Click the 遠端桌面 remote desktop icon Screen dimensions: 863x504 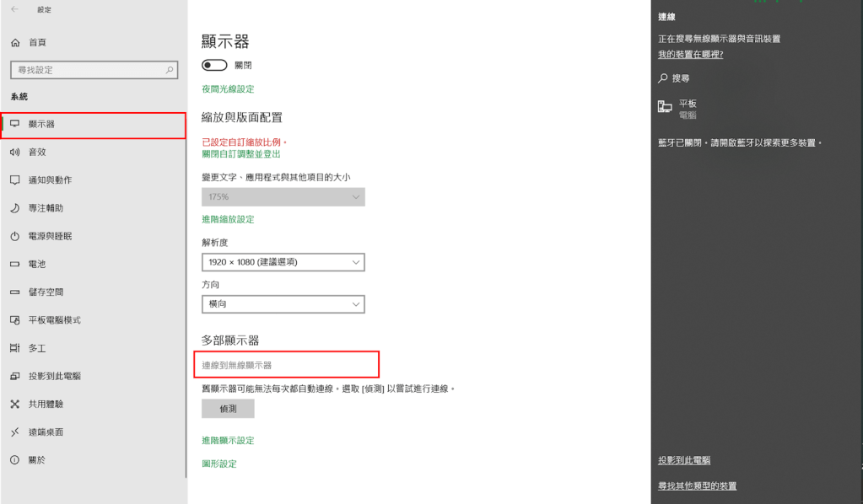pyautogui.click(x=14, y=432)
